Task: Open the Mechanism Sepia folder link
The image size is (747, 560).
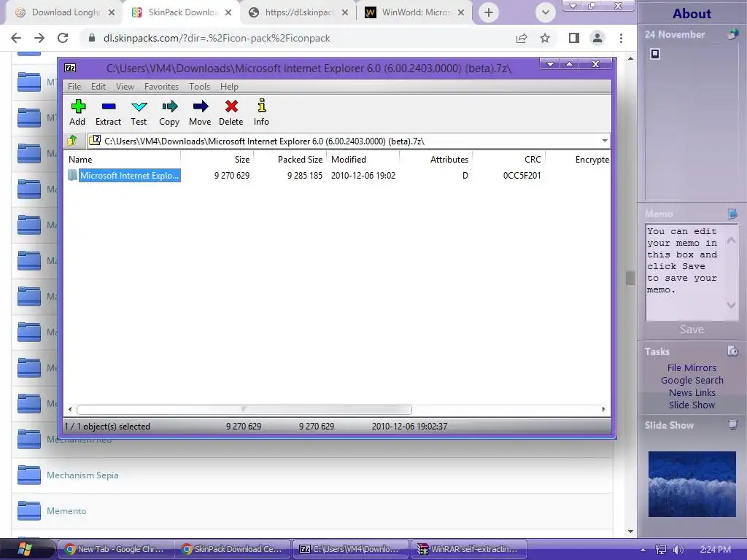Action: click(82, 475)
